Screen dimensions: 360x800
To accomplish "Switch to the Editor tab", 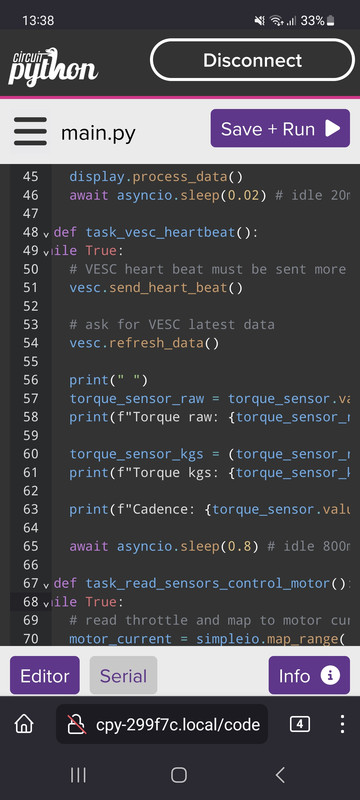I will (x=45, y=676).
